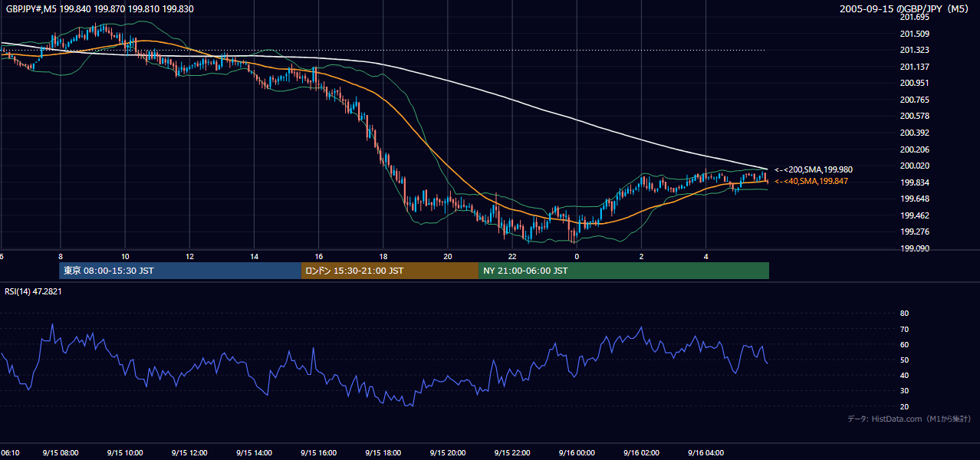Select the NY 21:00-06:00 JST session bar

(623, 271)
